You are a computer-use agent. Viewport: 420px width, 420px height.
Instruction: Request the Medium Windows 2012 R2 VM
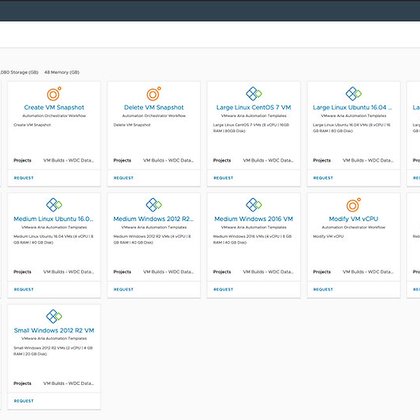click(x=123, y=289)
